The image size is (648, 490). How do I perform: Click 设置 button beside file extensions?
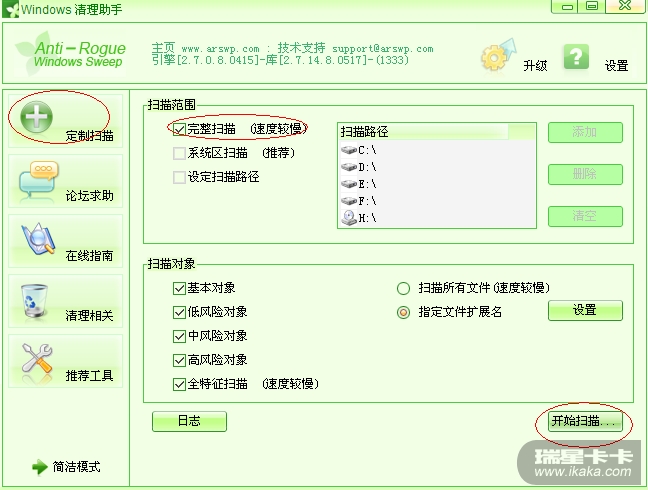[585, 310]
